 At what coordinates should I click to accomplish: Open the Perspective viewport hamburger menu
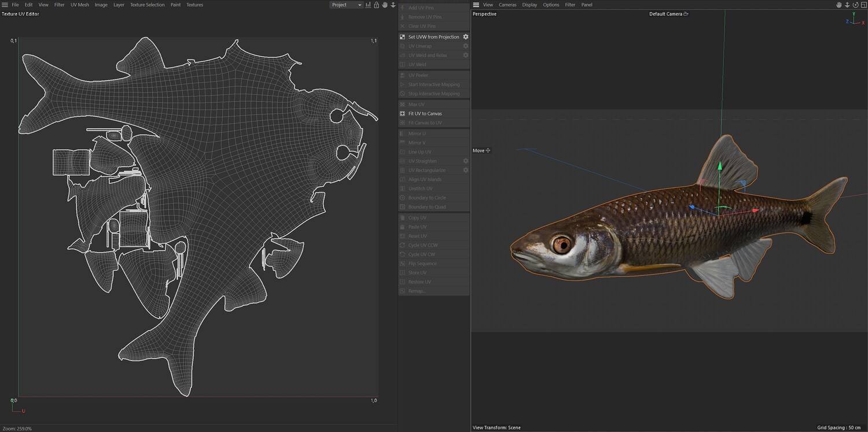(x=476, y=5)
